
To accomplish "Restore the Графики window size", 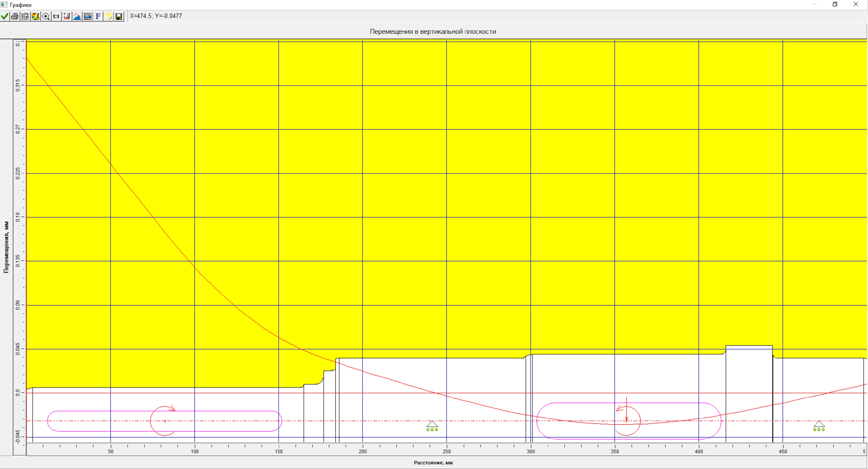I will click(835, 4).
